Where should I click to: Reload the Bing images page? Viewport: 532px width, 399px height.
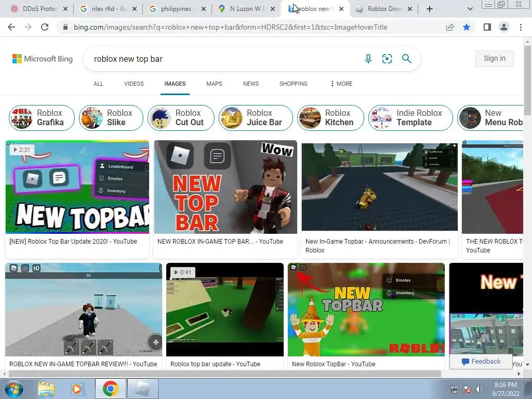(45, 27)
